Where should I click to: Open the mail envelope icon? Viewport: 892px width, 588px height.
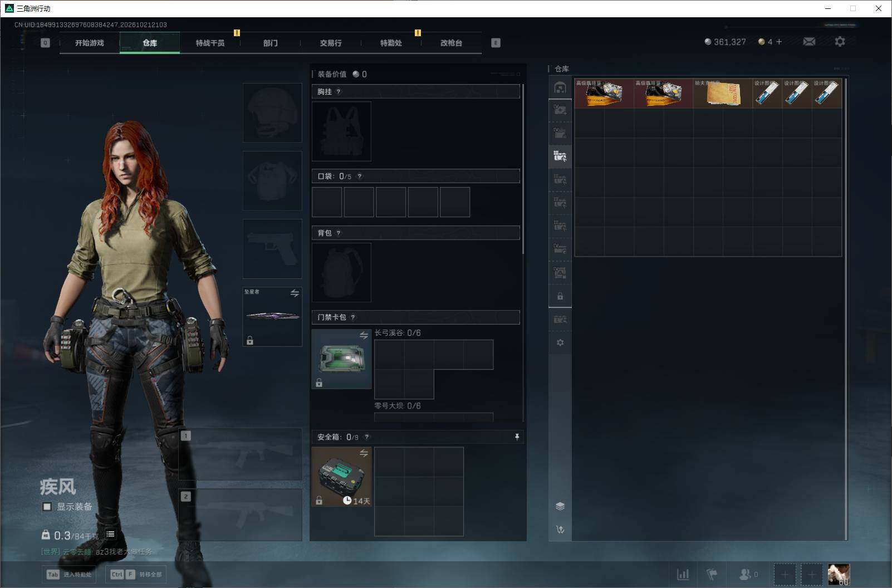[x=809, y=42]
